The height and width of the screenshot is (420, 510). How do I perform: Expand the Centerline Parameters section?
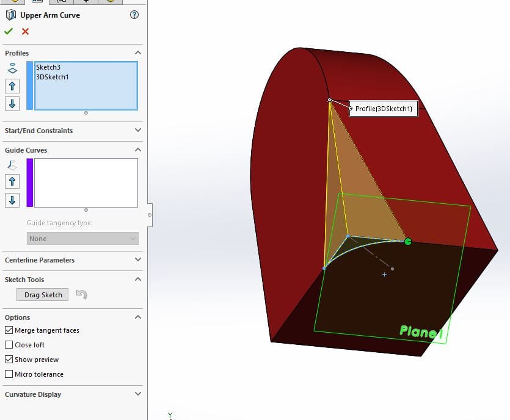[x=138, y=259]
